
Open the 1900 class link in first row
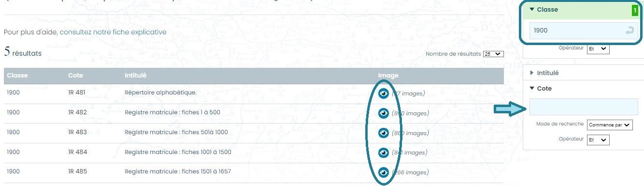tap(14, 92)
